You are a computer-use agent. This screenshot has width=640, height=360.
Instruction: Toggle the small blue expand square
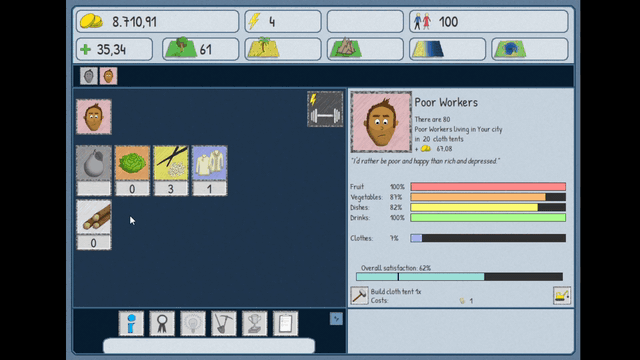(x=336, y=319)
